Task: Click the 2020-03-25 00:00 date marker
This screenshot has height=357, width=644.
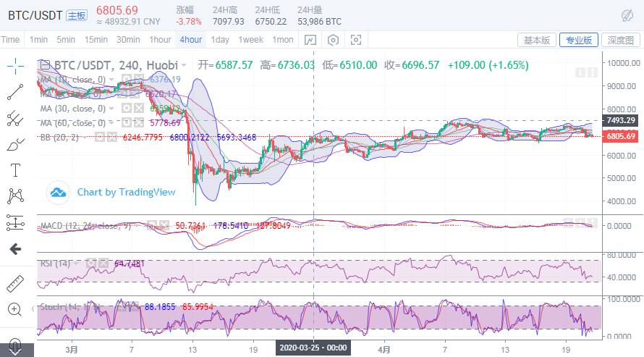Action: pos(313,348)
